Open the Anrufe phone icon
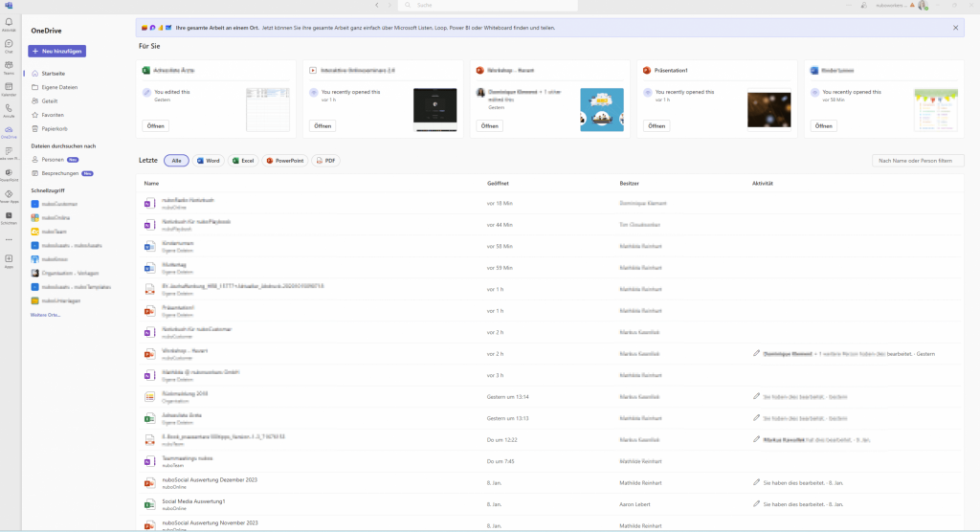 tap(9, 109)
